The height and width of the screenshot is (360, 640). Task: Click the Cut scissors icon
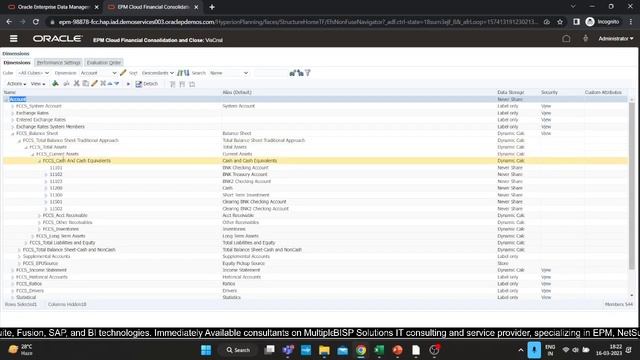(x=76, y=84)
